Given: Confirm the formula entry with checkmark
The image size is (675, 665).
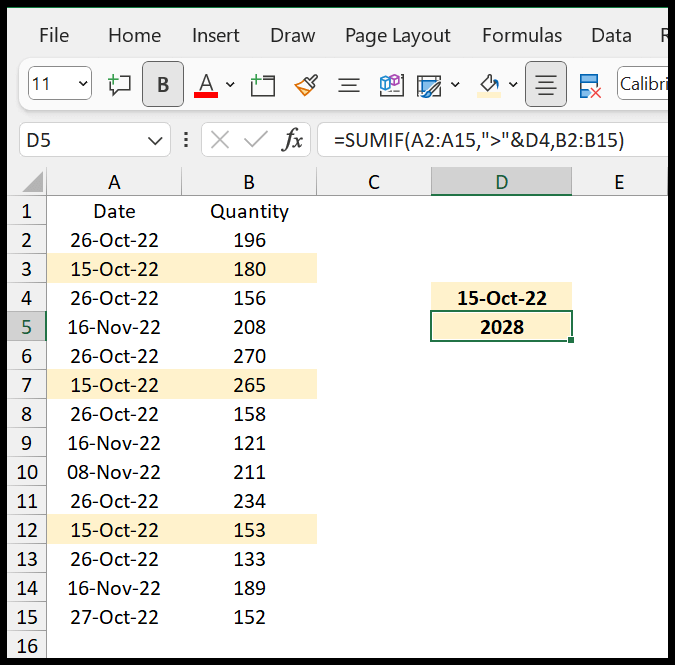Looking at the screenshot, I should point(255,140).
